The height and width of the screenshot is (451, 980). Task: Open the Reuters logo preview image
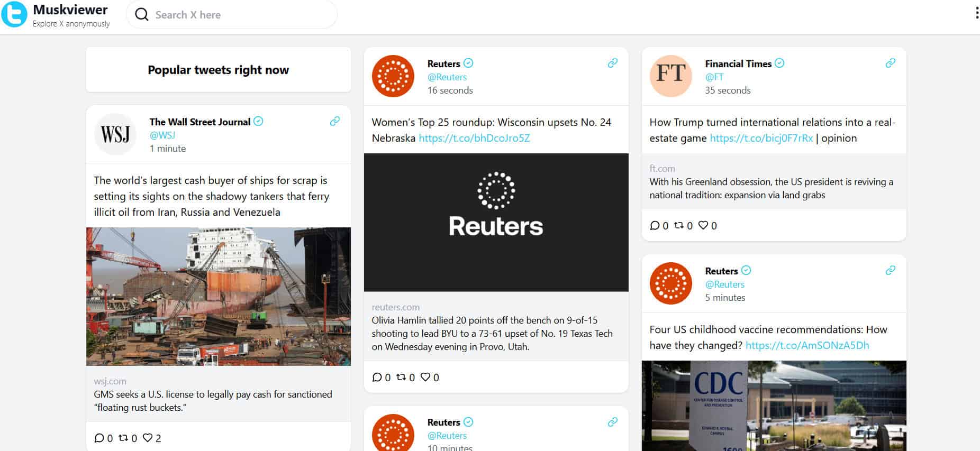tap(496, 223)
